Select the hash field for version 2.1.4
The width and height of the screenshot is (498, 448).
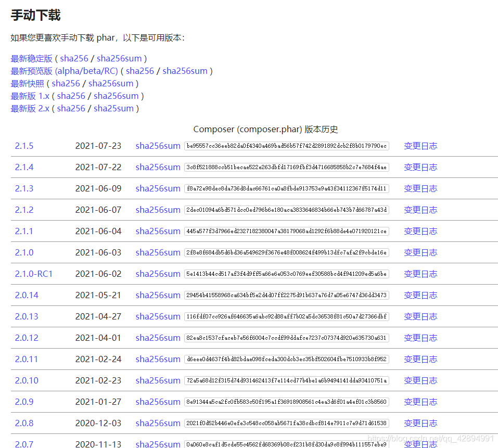(287, 168)
